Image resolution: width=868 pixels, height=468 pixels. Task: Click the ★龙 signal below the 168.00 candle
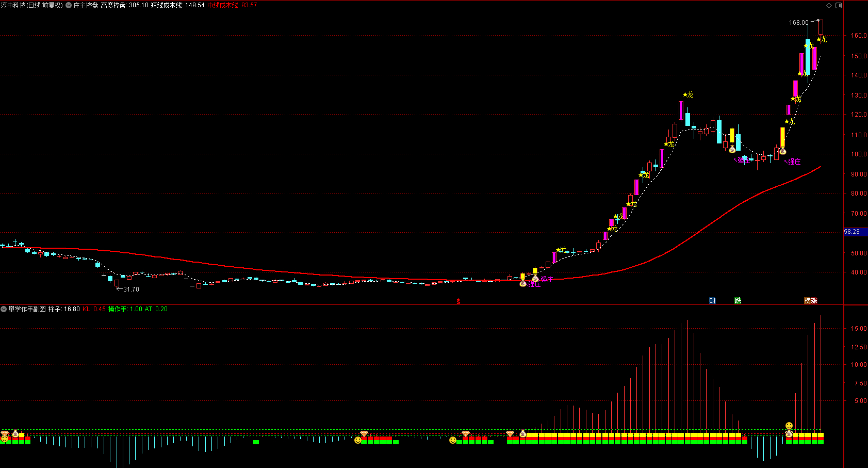822,40
